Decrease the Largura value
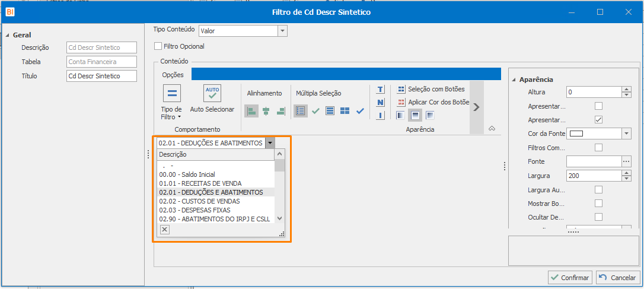Screen dimensions: 644x289 pos(626,179)
